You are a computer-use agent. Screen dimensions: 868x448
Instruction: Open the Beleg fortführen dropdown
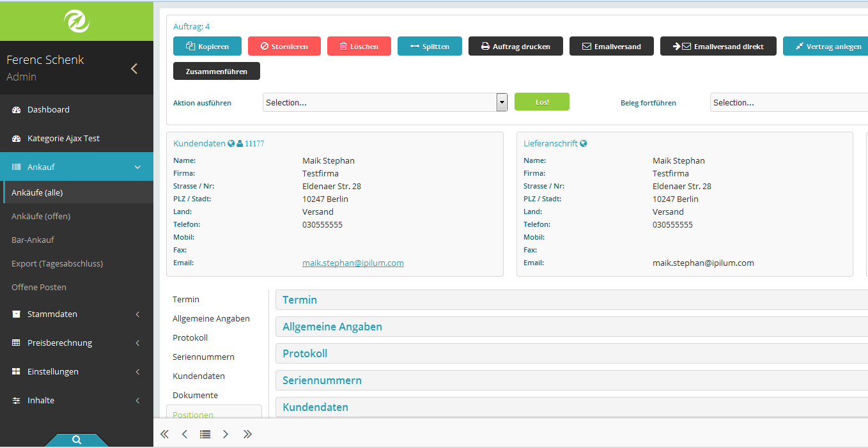point(789,102)
